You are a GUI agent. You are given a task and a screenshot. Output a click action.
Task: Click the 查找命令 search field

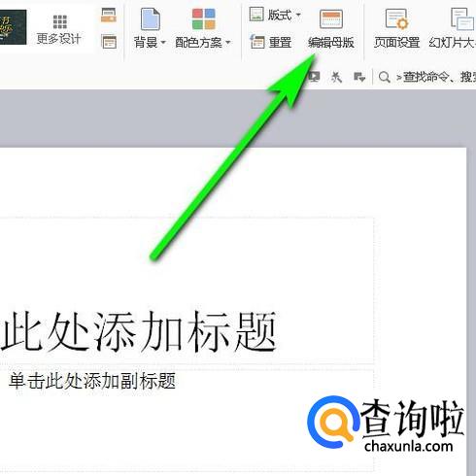[436, 77]
